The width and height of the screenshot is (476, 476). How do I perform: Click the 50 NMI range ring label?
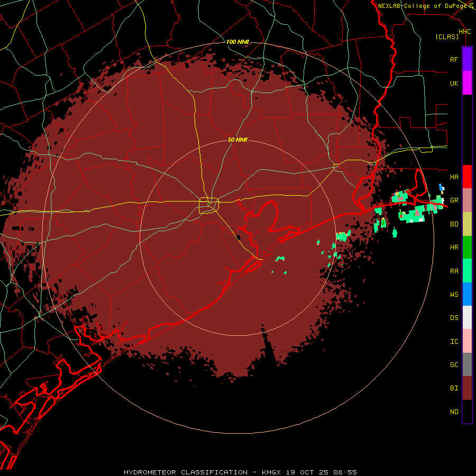[237, 140]
